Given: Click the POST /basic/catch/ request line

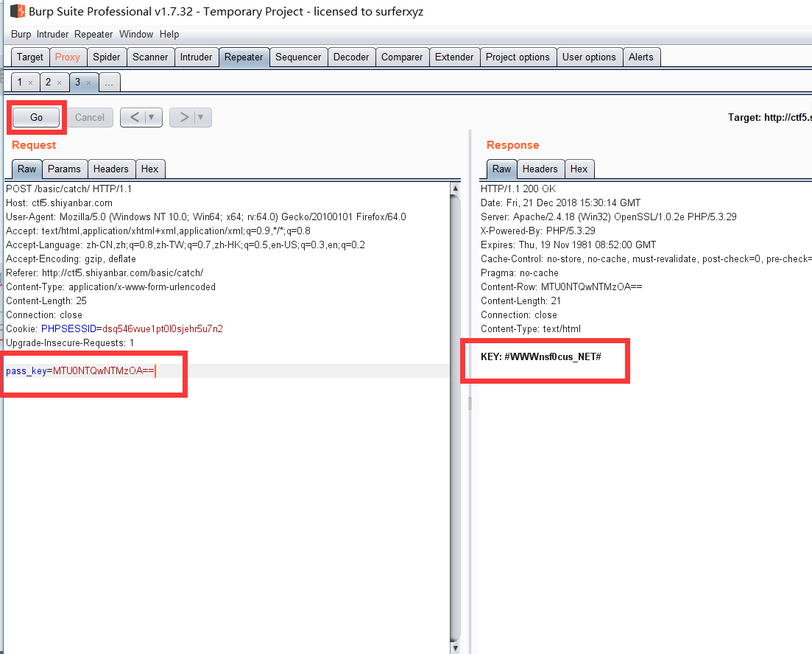Looking at the screenshot, I should pos(69,189).
